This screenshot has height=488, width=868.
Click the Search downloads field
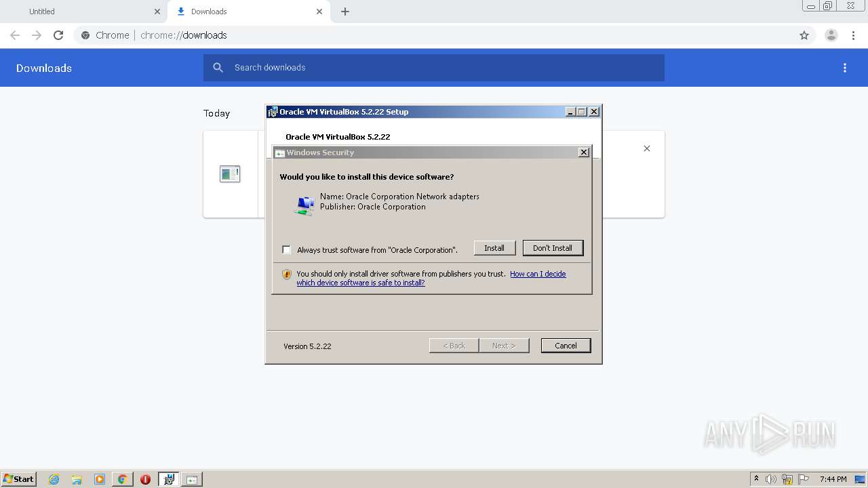tap(434, 68)
